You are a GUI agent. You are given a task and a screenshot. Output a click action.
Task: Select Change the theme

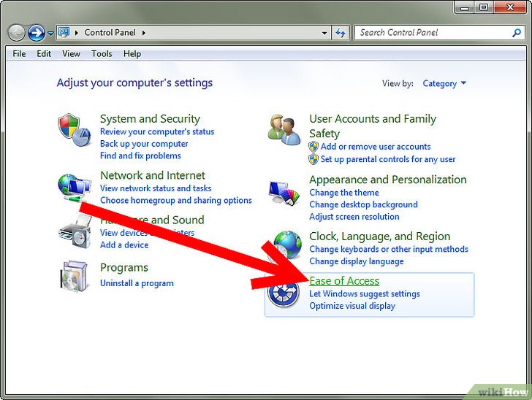pyautogui.click(x=344, y=193)
